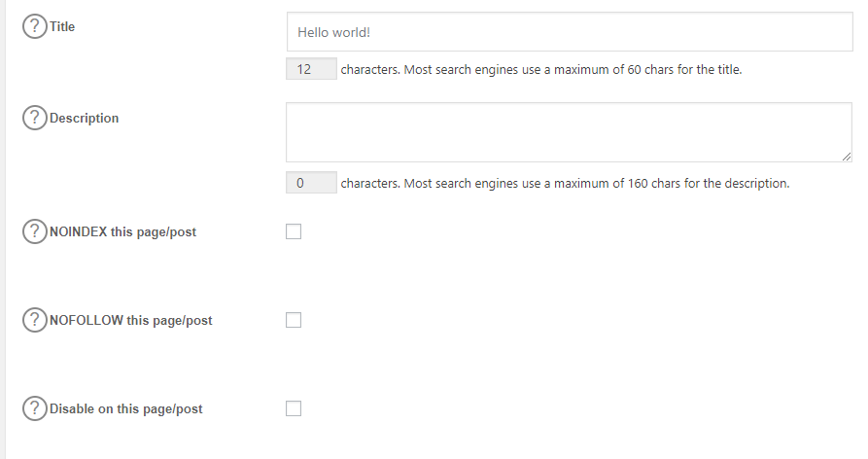868x459 pixels.
Task: Open the NOFOLLOW help question mark icon
Action: tap(34, 320)
